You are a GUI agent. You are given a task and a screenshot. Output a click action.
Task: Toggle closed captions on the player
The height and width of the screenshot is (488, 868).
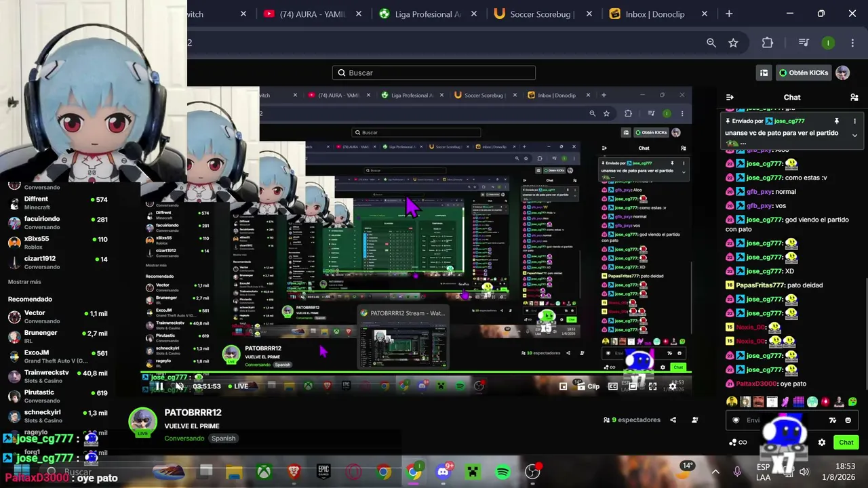pos(612,386)
